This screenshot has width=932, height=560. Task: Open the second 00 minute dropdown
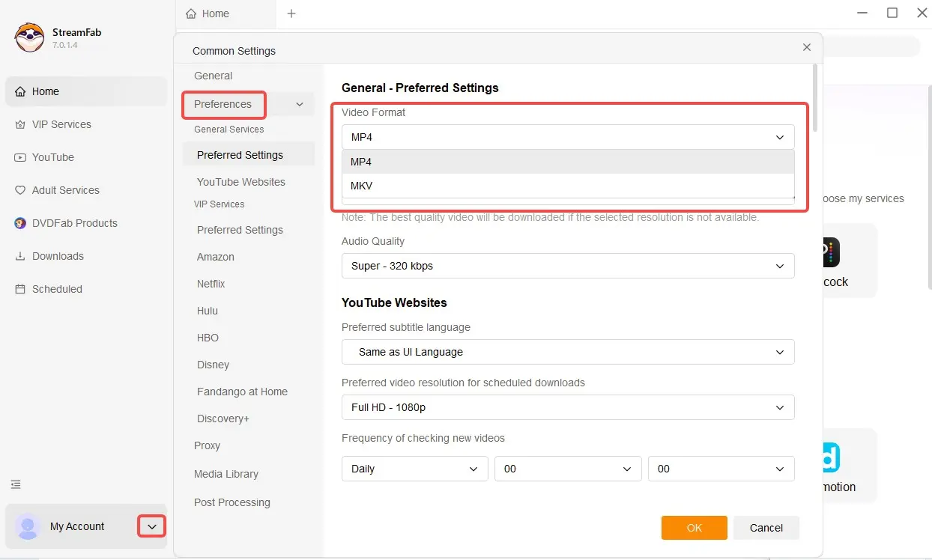pos(721,469)
